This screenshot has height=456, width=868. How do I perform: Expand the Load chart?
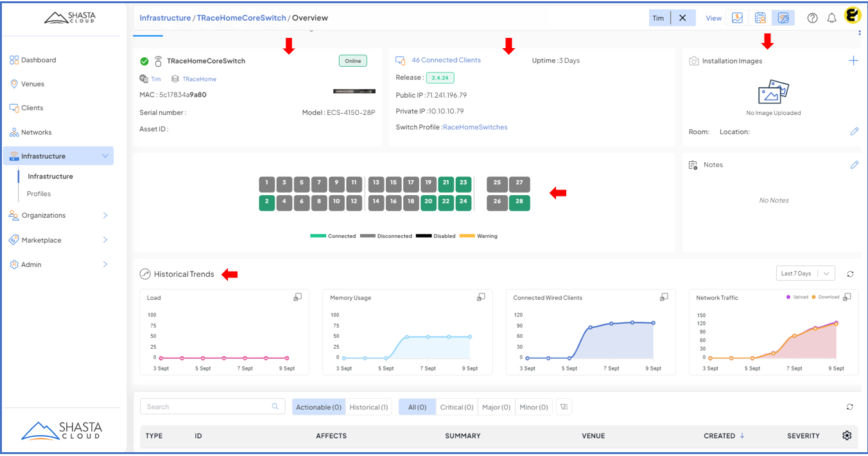click(298, 297)
